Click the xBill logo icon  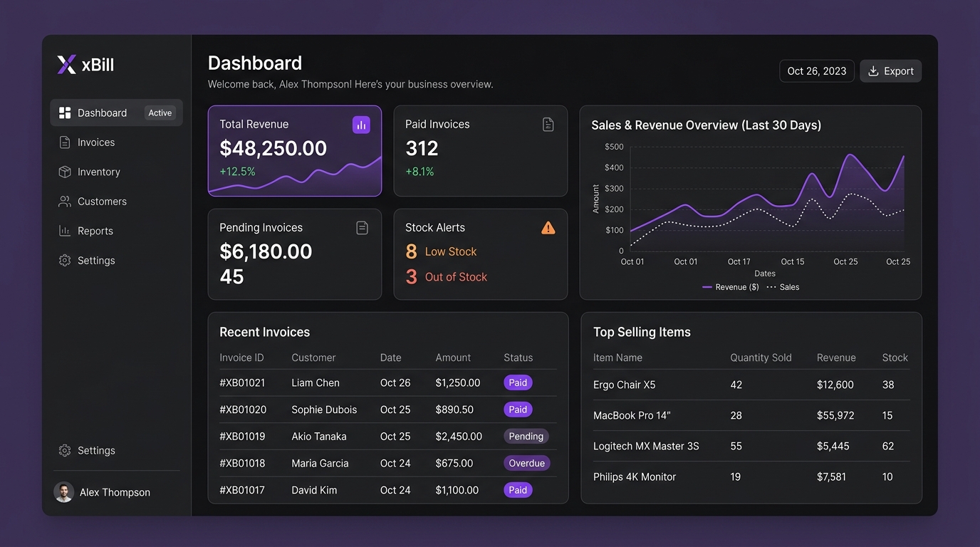66,65
